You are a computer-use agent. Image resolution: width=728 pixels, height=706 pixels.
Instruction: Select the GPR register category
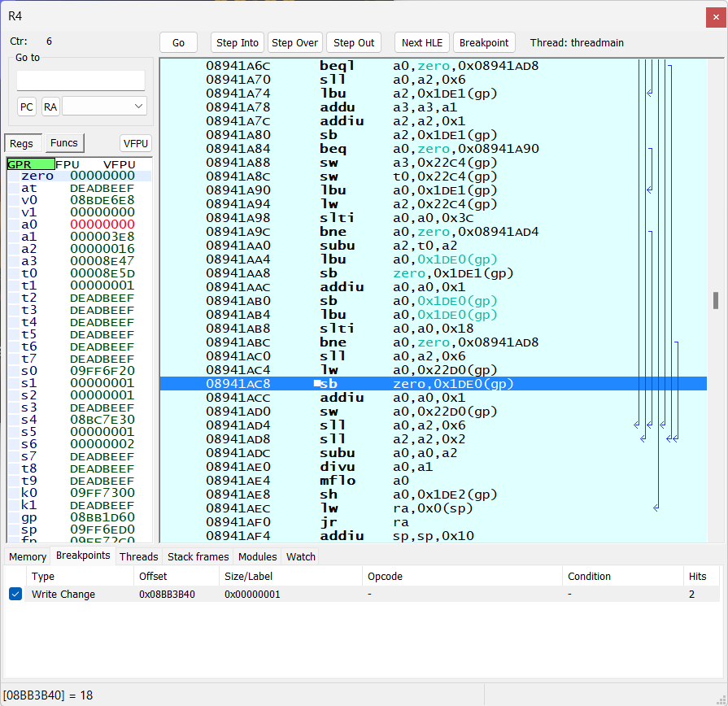(x=31, y=164)
